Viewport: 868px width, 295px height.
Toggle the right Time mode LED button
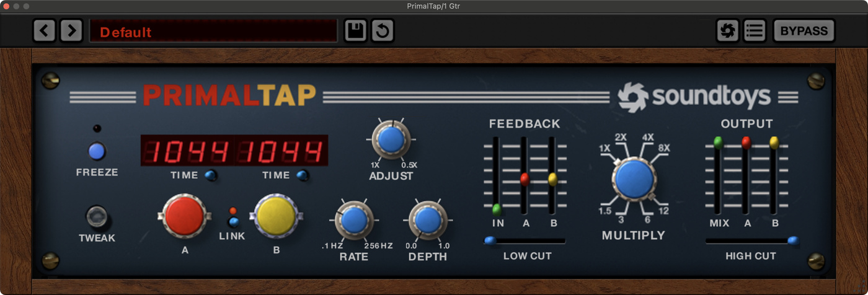(303, 176)
